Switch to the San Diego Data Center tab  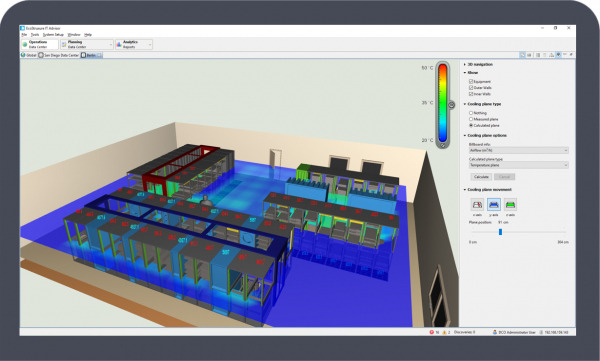[59, 55]
